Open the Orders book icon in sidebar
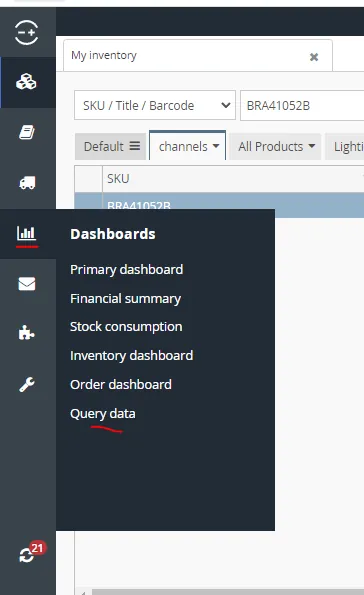This screenshot has height=595, width=364. (27, 132)
